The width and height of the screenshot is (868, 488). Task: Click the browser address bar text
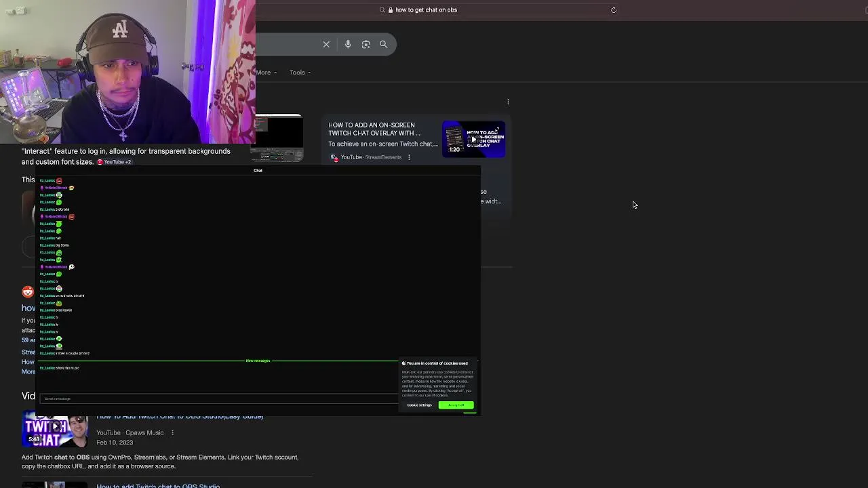coord(426,9)
